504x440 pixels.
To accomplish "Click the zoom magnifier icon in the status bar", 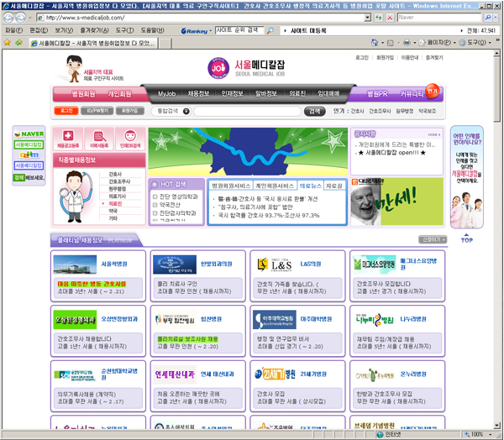I will click(x=467, y=434).
